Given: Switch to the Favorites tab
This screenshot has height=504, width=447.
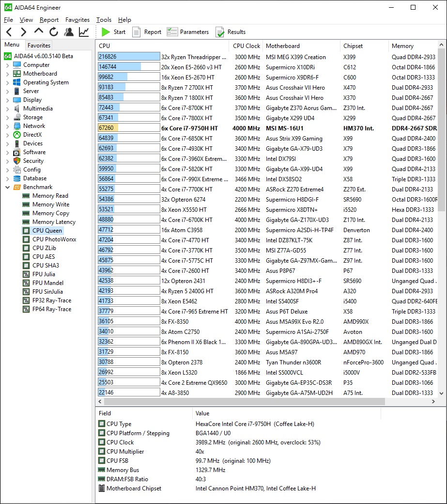Looking at the screenshot, I should (x=39, y=46).
